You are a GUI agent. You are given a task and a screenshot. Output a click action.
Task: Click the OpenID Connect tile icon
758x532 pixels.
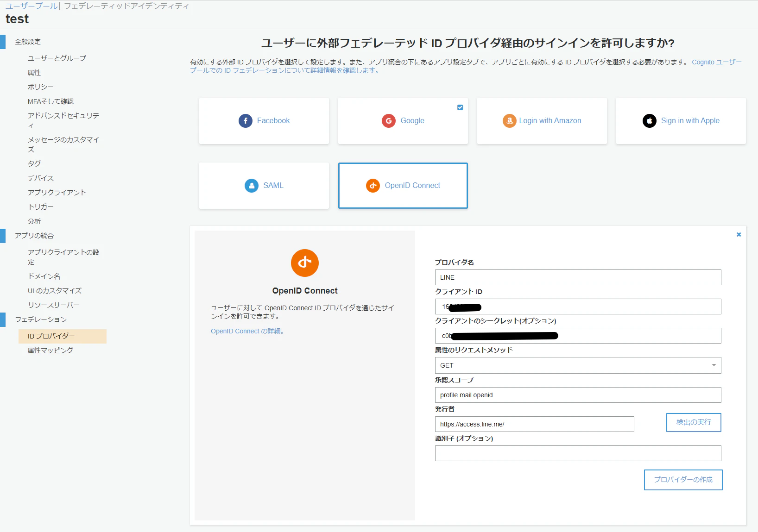coord(373,186)
